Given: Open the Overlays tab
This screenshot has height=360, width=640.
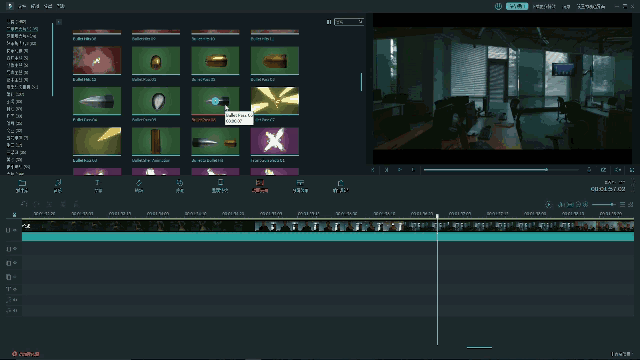Looking at the screenshot, I should pos(220,186).
